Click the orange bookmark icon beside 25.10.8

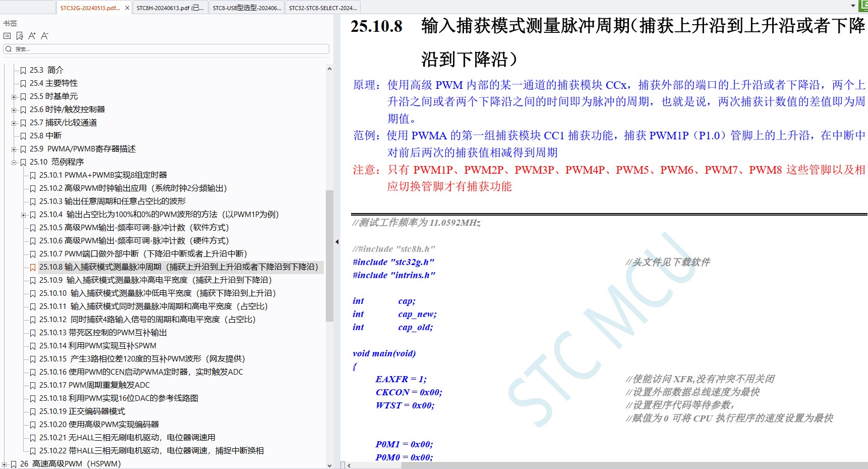pyautogui.click(x=33, y=267)
